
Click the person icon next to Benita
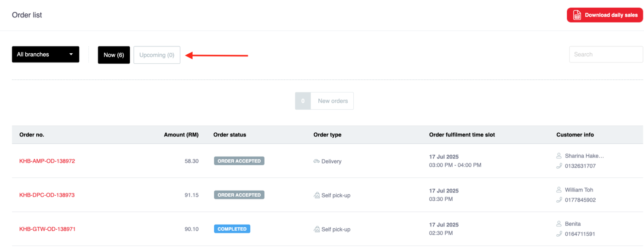[559, 224]
